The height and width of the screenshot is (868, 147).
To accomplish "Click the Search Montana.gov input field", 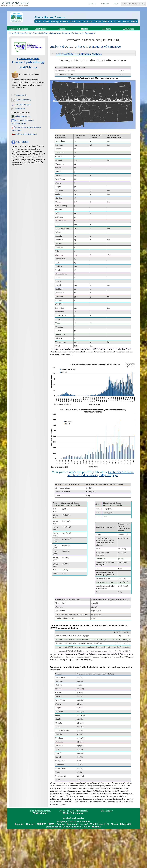I will [x=131, y=4].
